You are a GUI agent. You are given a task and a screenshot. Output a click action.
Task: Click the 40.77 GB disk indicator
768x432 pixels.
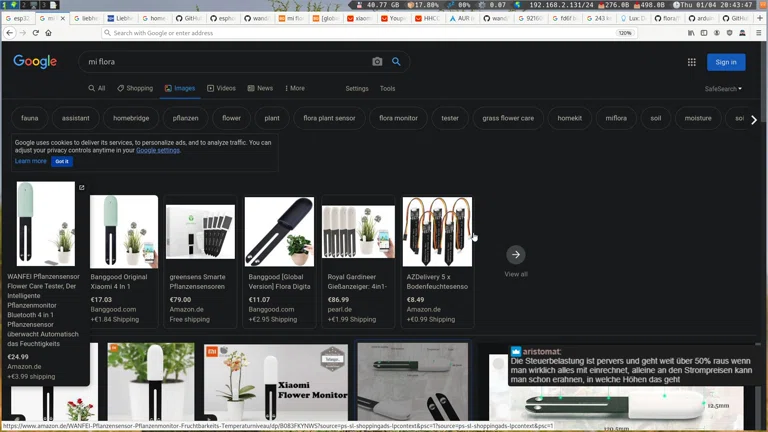pyautogui.click(x=378, y=4)
